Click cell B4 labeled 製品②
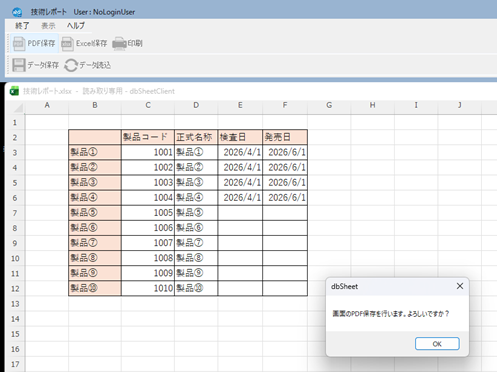Viewport: 497px width, 372px height. click(95, 167)
